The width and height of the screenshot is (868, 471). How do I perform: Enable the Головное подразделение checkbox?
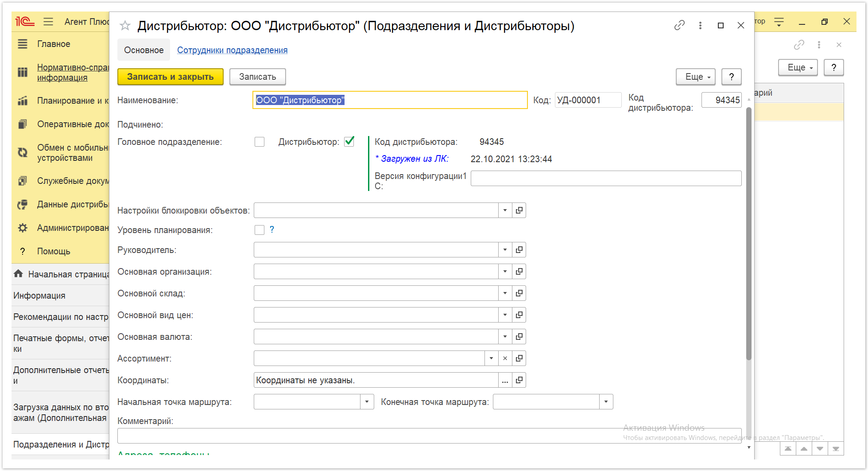tap(260, 142)
